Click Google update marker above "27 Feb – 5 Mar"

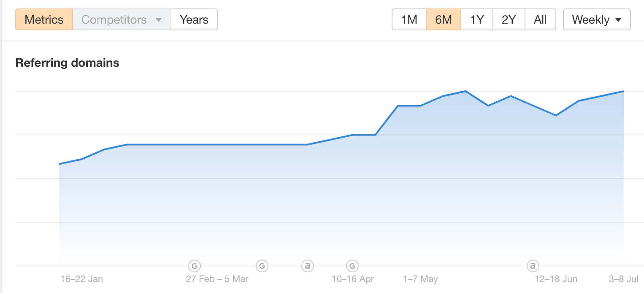tap(194, 266)
